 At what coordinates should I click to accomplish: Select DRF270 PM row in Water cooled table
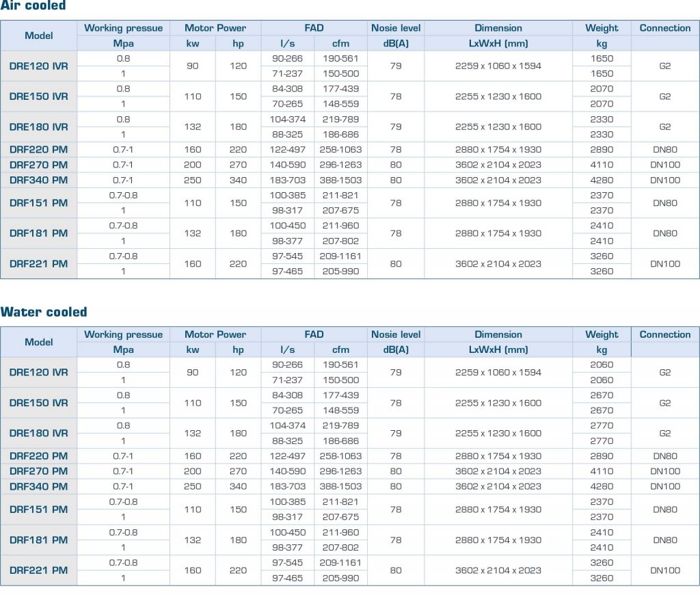click(39, 471)
